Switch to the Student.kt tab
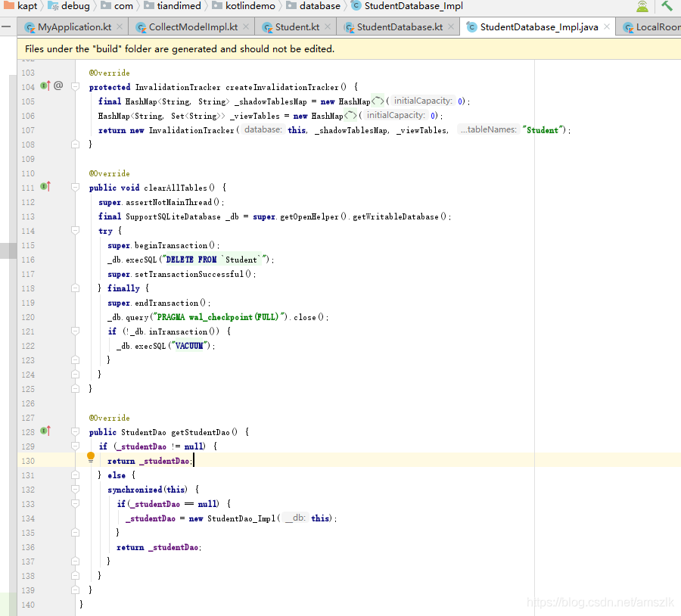 [297, 27]
